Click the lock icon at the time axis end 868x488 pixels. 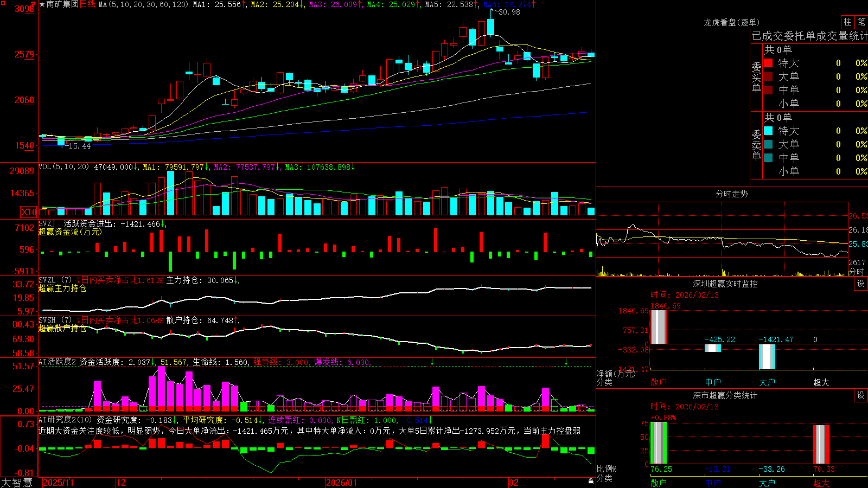point(591,481)
